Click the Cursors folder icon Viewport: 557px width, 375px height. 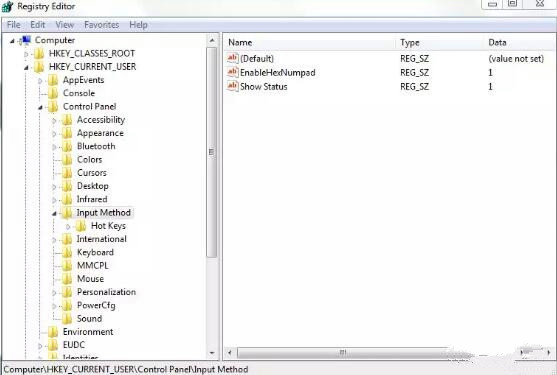point(67,173)
